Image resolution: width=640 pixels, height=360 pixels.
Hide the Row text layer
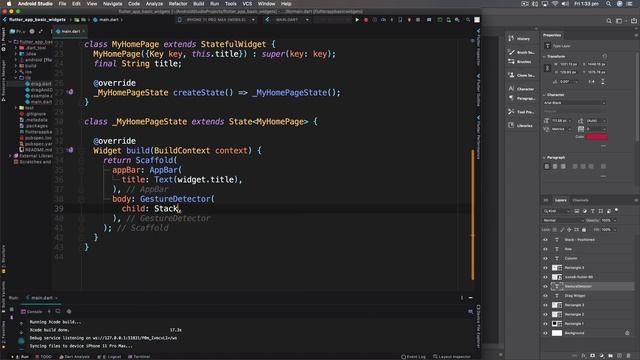pyautogui.click(x=545, y=249)
